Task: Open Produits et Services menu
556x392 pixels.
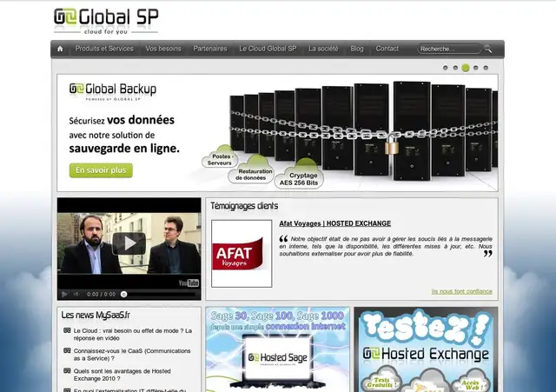Action: point(104,49)
